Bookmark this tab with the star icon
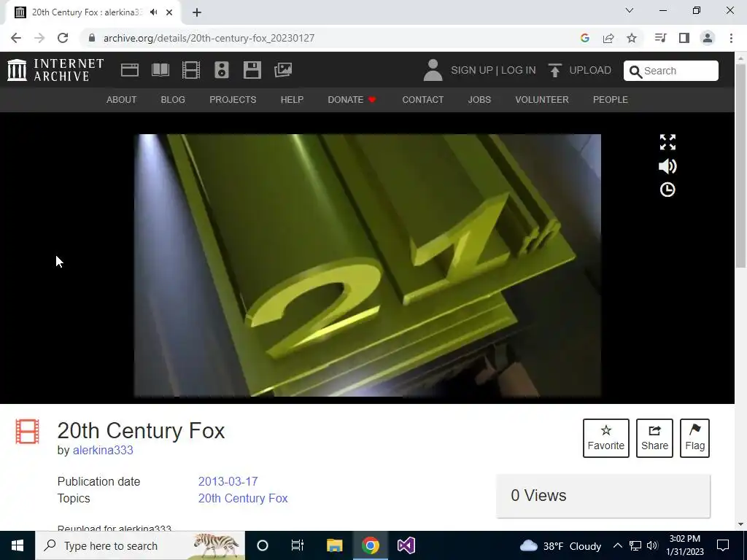Viewport: 747px width, 560px height. coord(632,38)
